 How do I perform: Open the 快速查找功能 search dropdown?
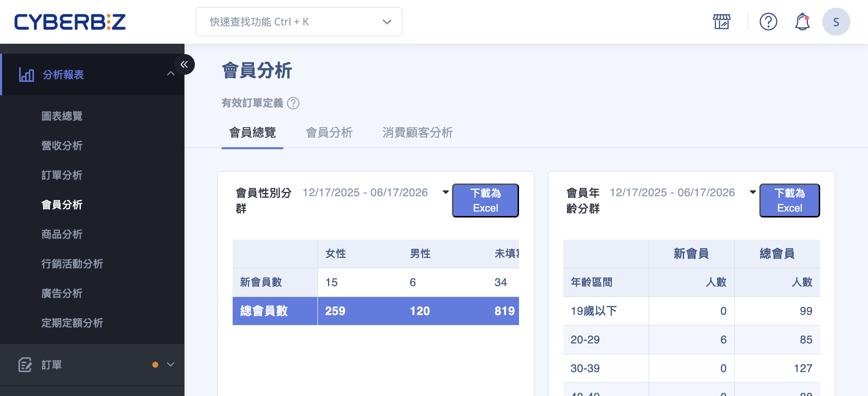pyautogui.click(x=299, y=22)
